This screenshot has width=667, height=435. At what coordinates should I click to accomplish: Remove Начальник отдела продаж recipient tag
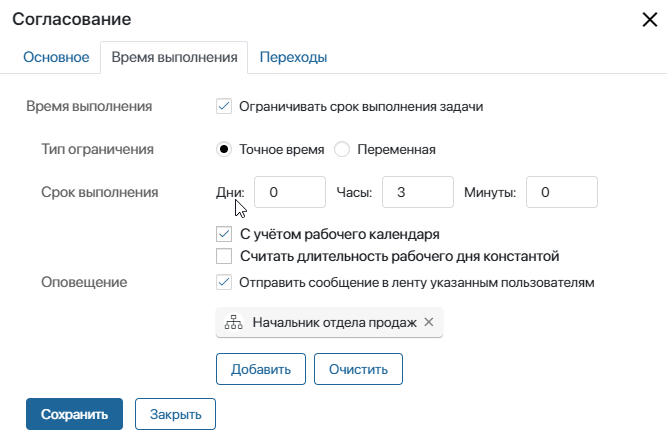(x=429, y=322)
